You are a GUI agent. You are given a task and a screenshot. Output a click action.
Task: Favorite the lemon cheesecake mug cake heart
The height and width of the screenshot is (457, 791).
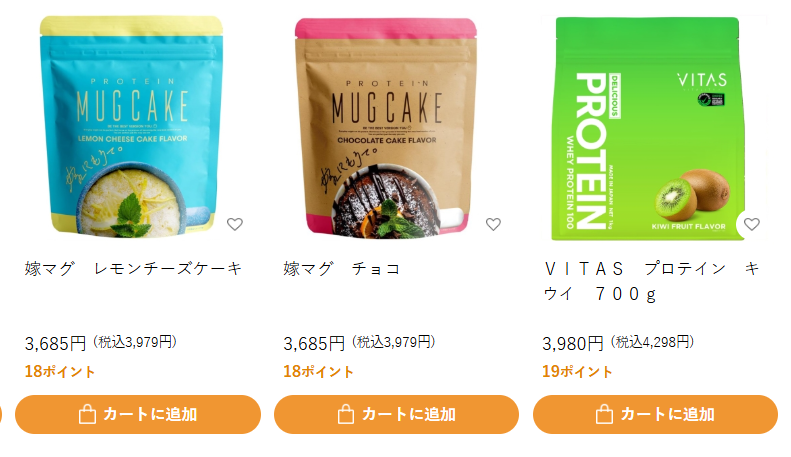click(x=235, y=224)
